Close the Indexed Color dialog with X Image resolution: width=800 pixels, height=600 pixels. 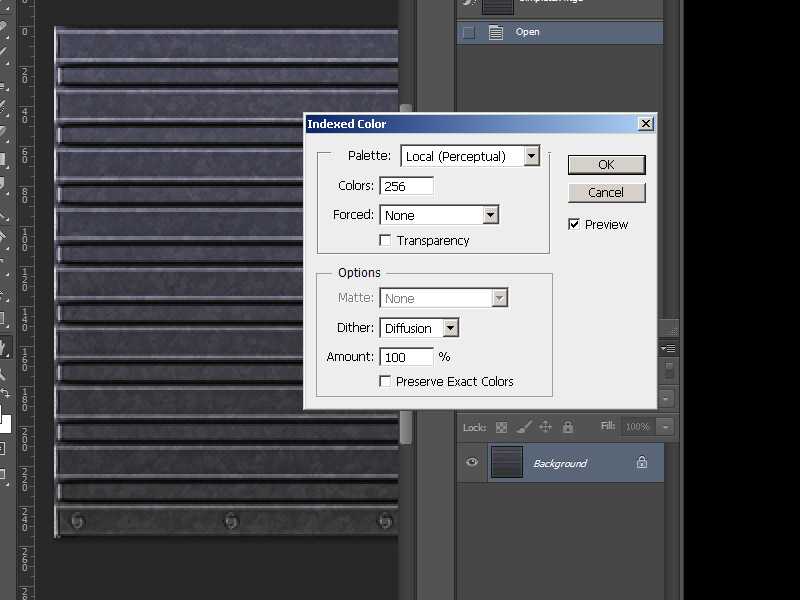tap(646, 124)
